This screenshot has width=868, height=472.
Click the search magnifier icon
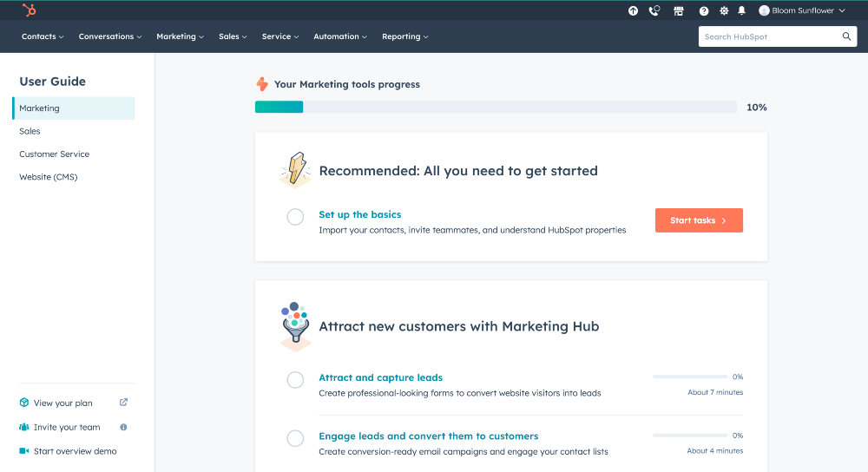[x=846, y=36]
